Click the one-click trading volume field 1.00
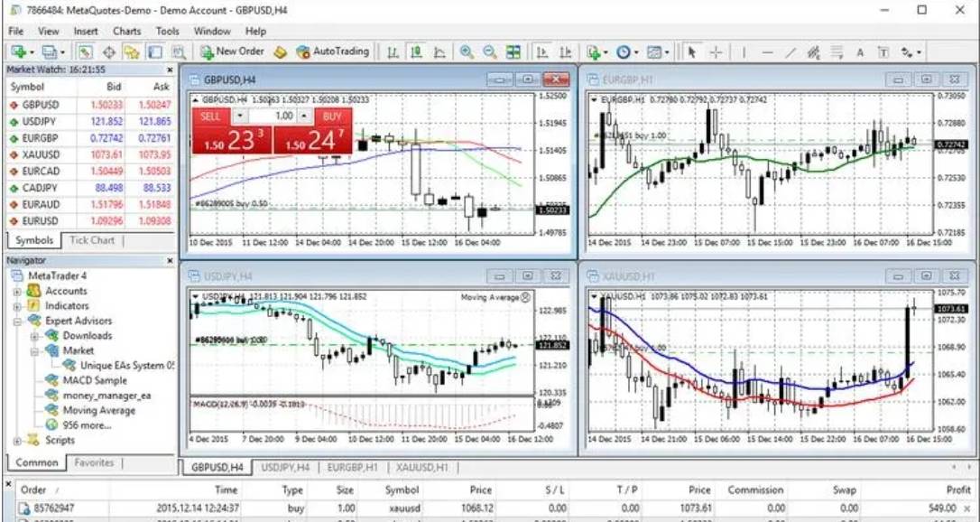Image resolution: width=980 pixels, height=522 pixels. 272,117
